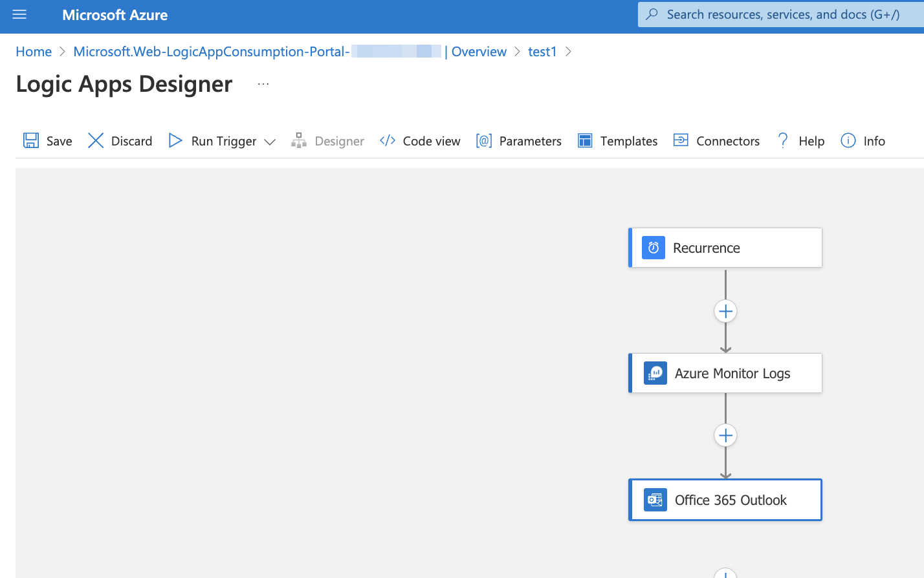
Task: Expand the Recurrence trigger card
Action: coord(725,248)
